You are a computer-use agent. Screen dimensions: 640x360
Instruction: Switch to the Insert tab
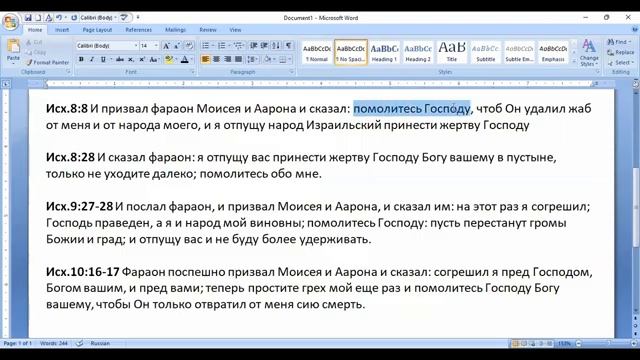[x=62, y=30]
